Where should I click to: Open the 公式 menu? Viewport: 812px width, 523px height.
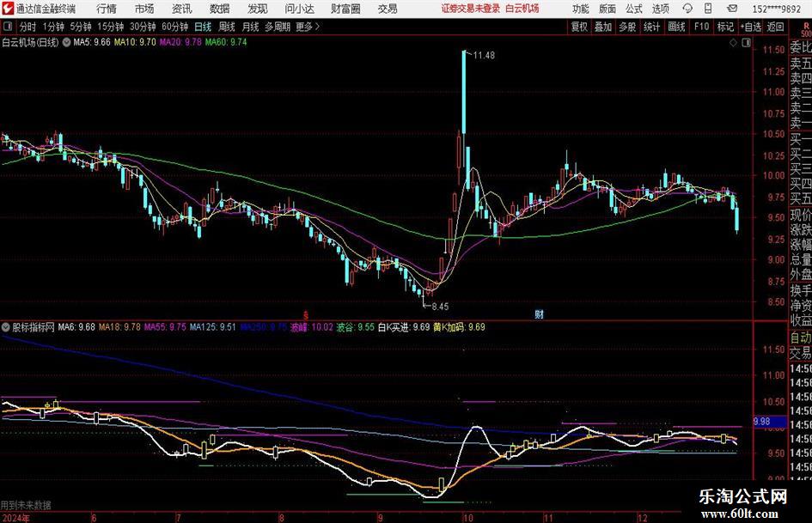click(x=634, y=9)
